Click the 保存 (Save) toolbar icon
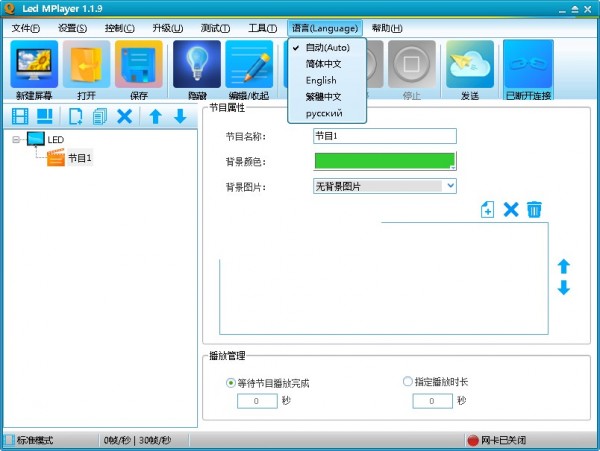 coord(138,66)
